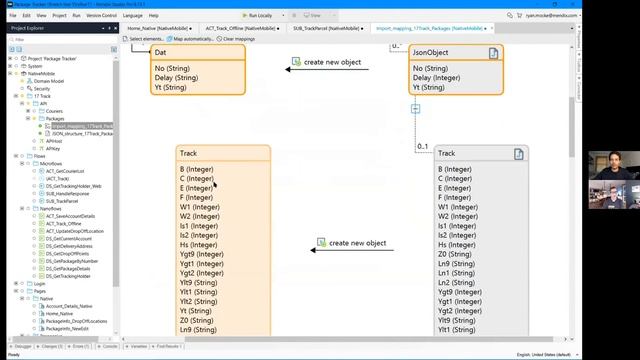Select the Dat entity header
This screenshot has height=360, width=640.
tap(198, 53)
